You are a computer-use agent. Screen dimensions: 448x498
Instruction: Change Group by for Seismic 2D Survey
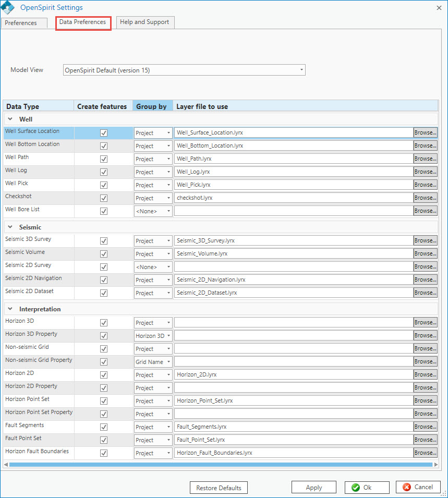point(153,267)
